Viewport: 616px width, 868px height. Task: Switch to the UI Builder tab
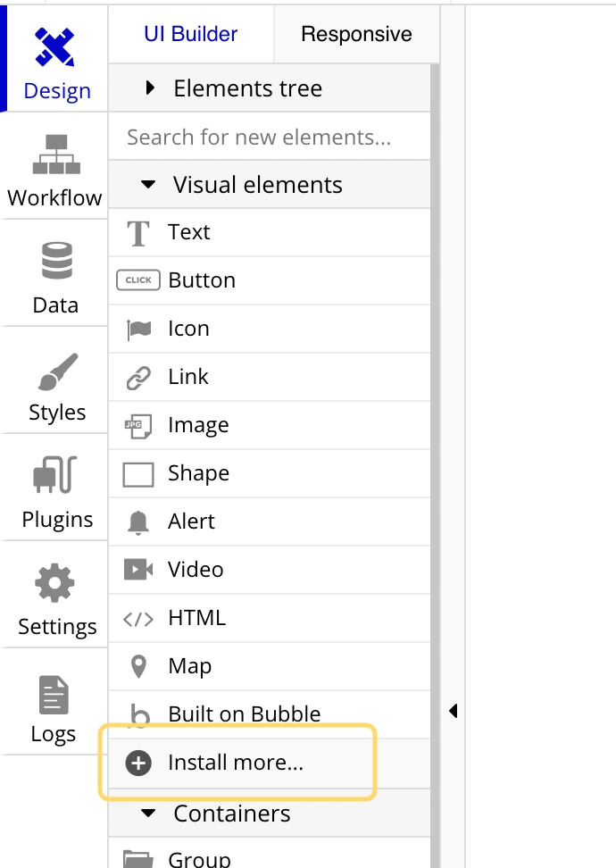pyautogui.click(x=191, y=34)
